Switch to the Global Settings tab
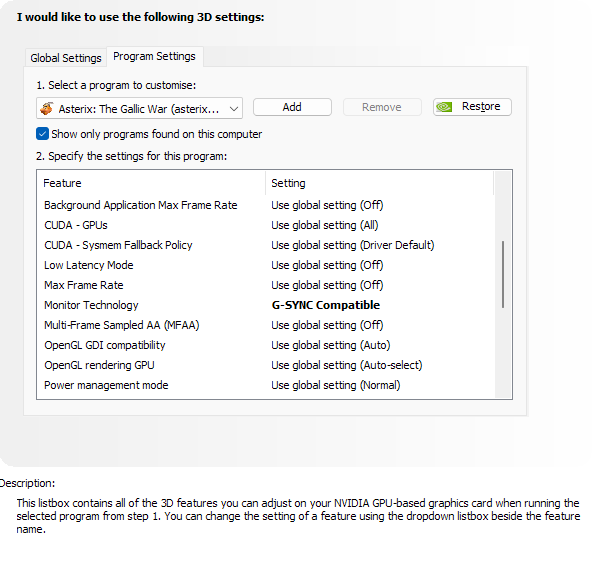This screenshot has height=587, width=597. tap(65, 58)
